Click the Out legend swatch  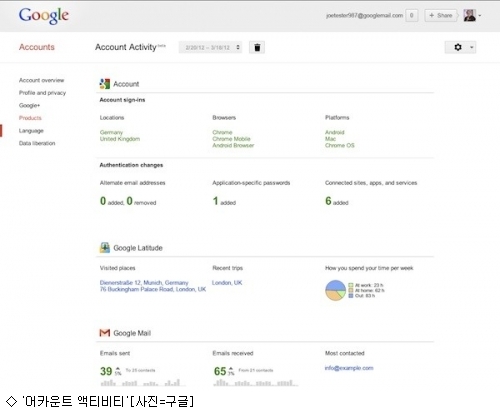point(351,296)
